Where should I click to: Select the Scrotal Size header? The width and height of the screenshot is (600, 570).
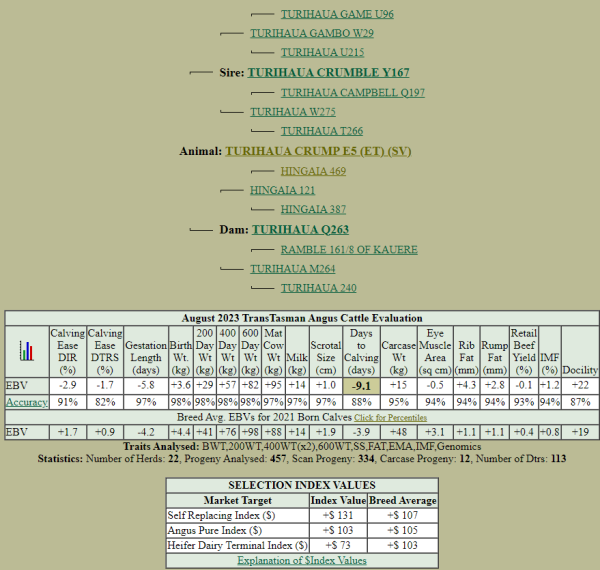click(326, 352)
